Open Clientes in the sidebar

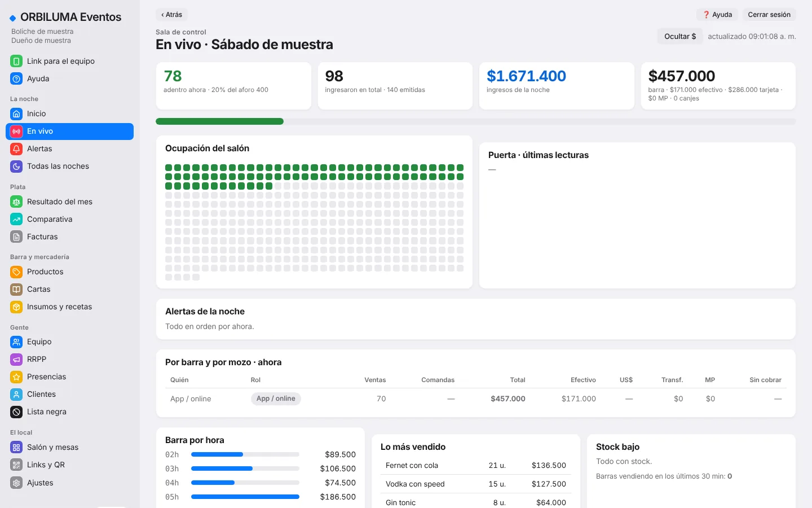click(x=69, y=394)
